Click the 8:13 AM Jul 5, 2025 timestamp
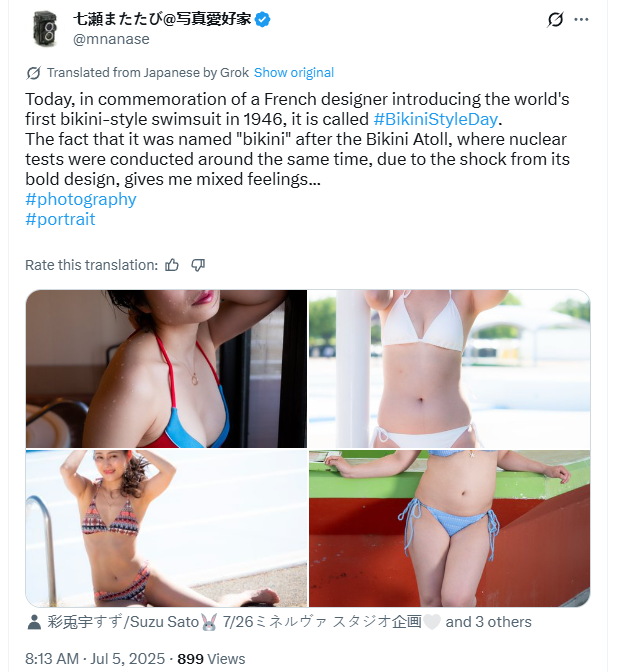This screenshot has width=628, height=672. (95, 659)
